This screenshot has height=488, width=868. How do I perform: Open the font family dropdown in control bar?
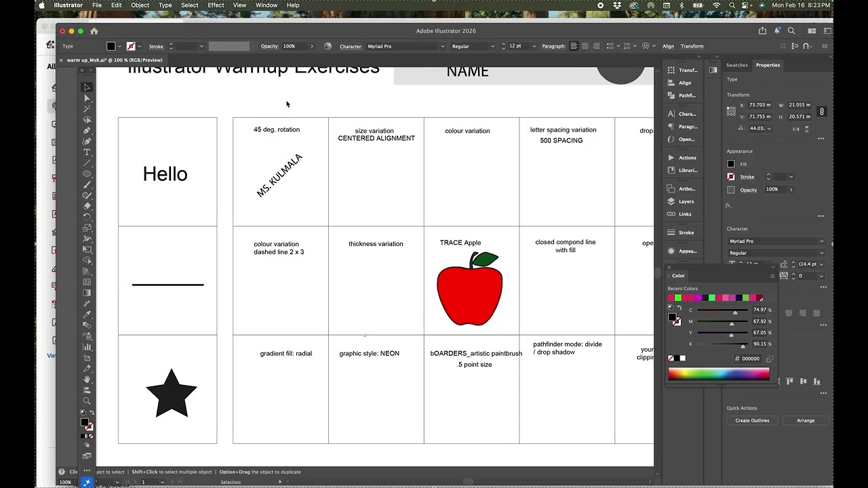tap(442, 46)
